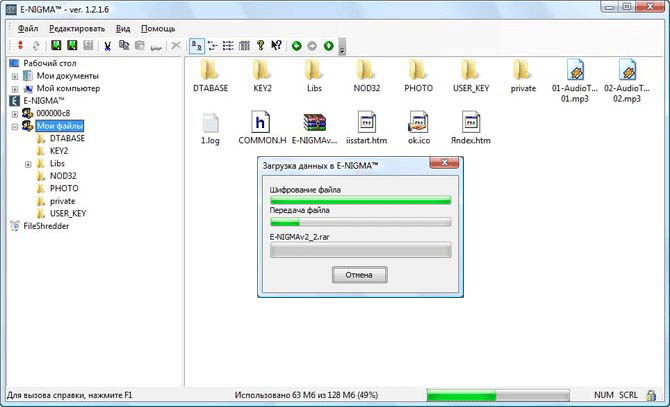
Task: Click the green back arrow icon
Action: click(x=296, y=46)
